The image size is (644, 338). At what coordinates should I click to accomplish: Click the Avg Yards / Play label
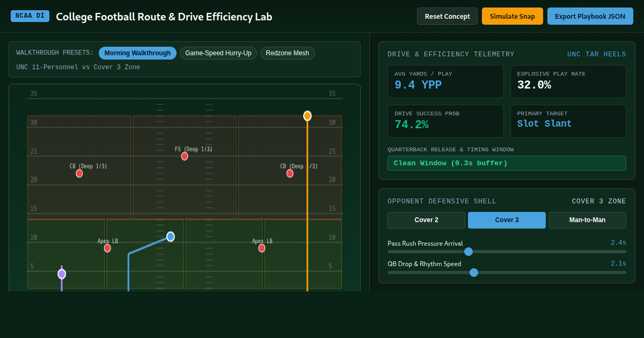[423, 74]
